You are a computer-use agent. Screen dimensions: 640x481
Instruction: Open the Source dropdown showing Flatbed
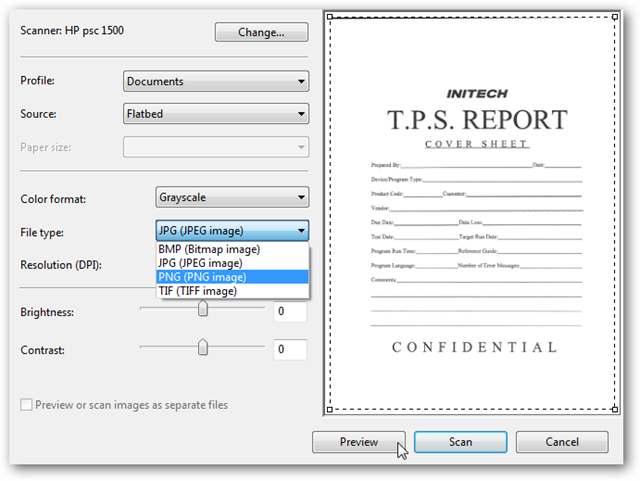point(216,114)
